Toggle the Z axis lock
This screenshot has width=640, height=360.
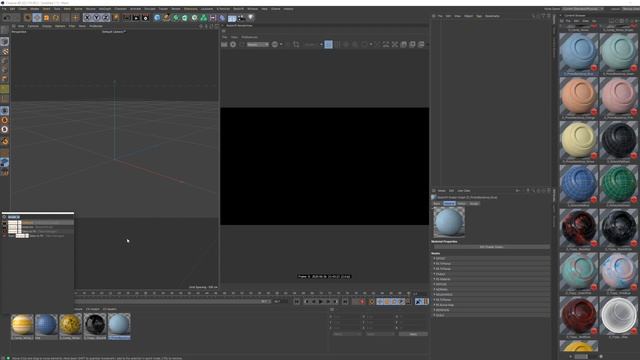pos(106,18)
